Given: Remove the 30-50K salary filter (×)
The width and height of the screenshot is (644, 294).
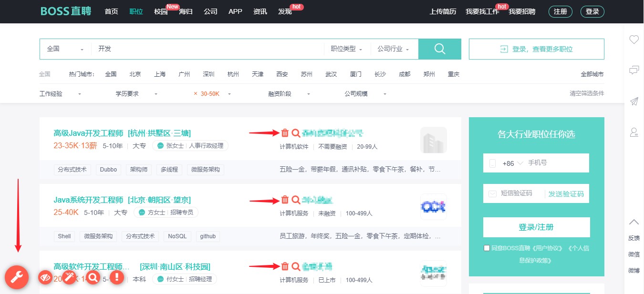Looking at the screenshot, I should click(196, 94).
